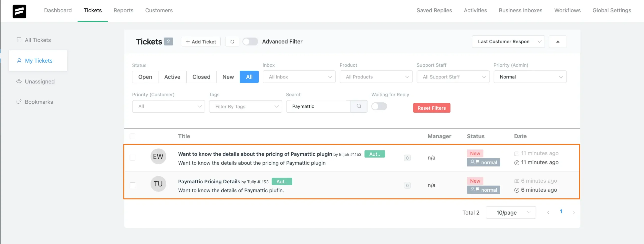Image resolution: width=644 pixels, height=244 pixels.
Task: Open the 10/page pagination dropdown
Action: tap(511, 212)
